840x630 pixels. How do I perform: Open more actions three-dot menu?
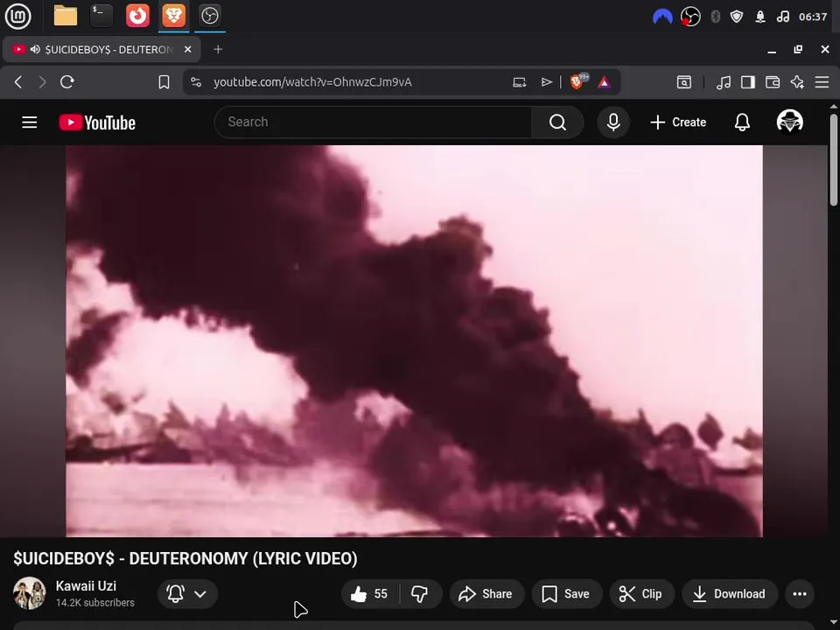pos(799,593)
